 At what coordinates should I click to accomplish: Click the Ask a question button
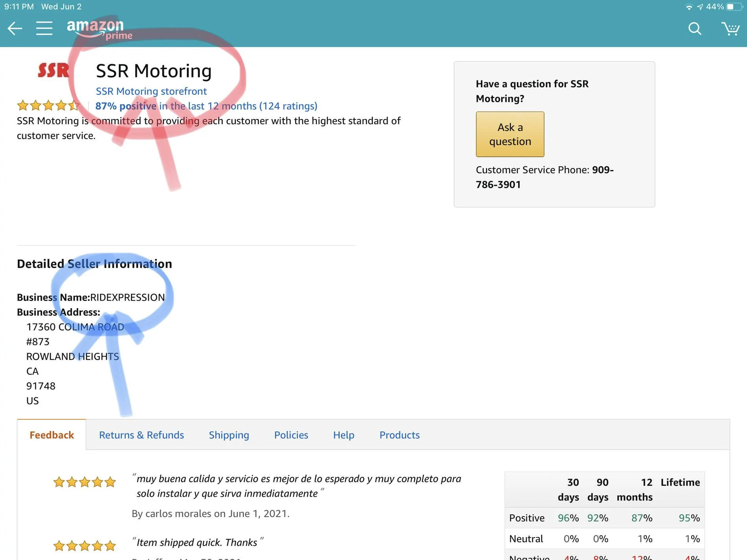tap(510, 134)
